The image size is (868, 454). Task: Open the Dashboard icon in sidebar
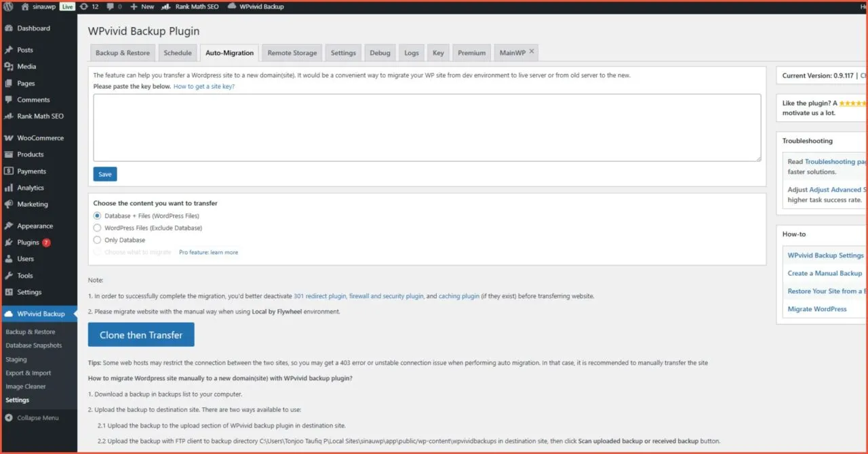9,28
